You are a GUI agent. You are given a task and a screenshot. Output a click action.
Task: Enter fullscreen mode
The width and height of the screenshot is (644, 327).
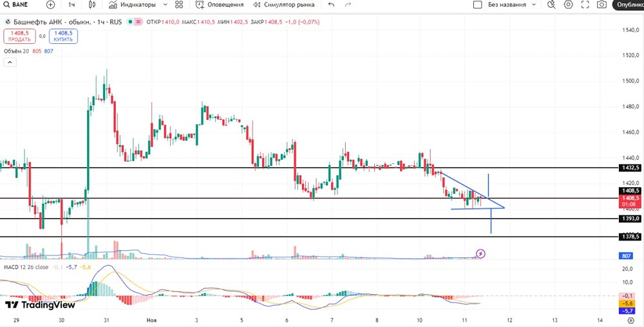(585, 5)
